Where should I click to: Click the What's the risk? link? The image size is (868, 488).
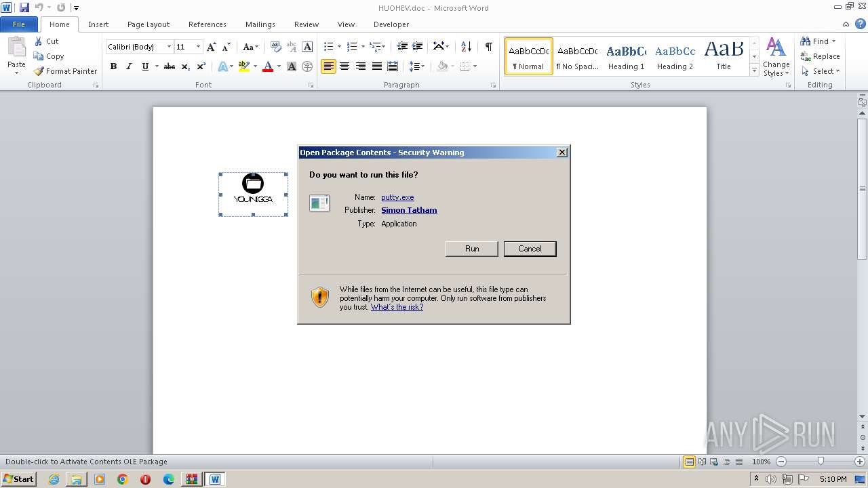(x=397, y=307)
